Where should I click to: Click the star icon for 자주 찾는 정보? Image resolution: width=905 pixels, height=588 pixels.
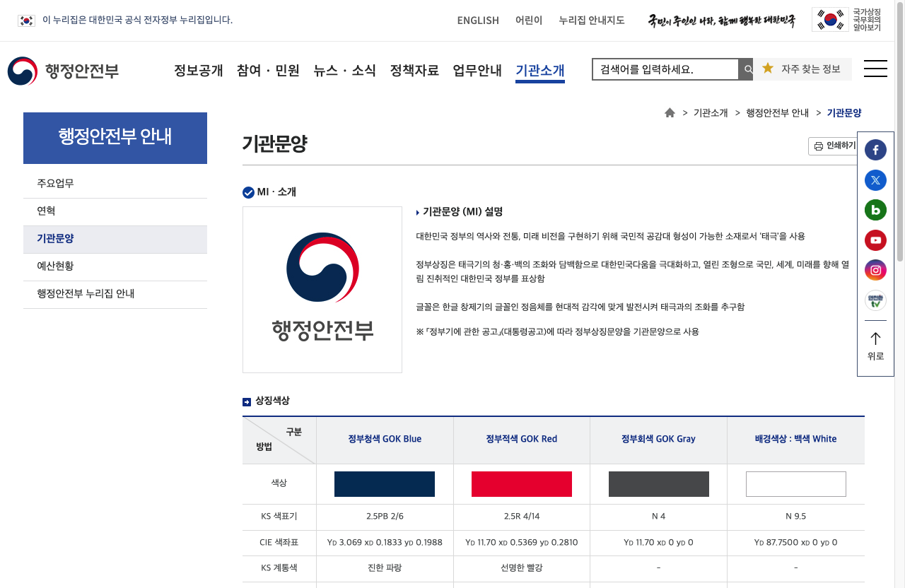(768, 69)
